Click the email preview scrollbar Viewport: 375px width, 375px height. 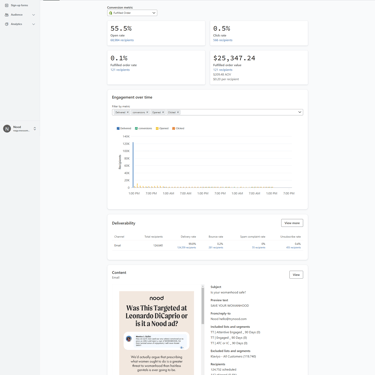pos(202,305)
